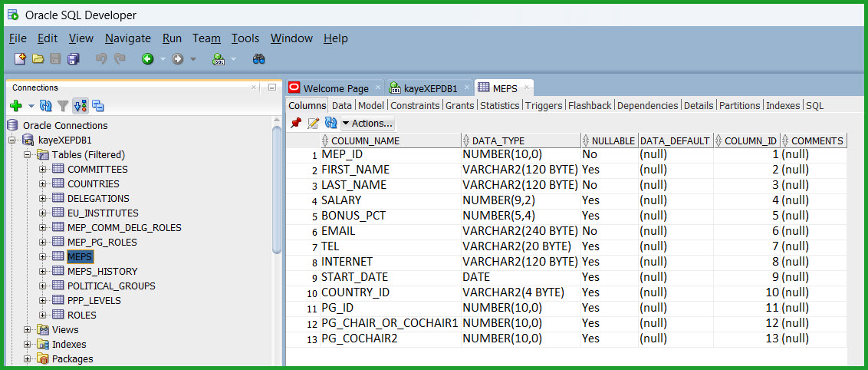Image resolution: width=868 pixels, height=370 pixels.
Task: Click the New file toolbar icon
Action: 20,58
